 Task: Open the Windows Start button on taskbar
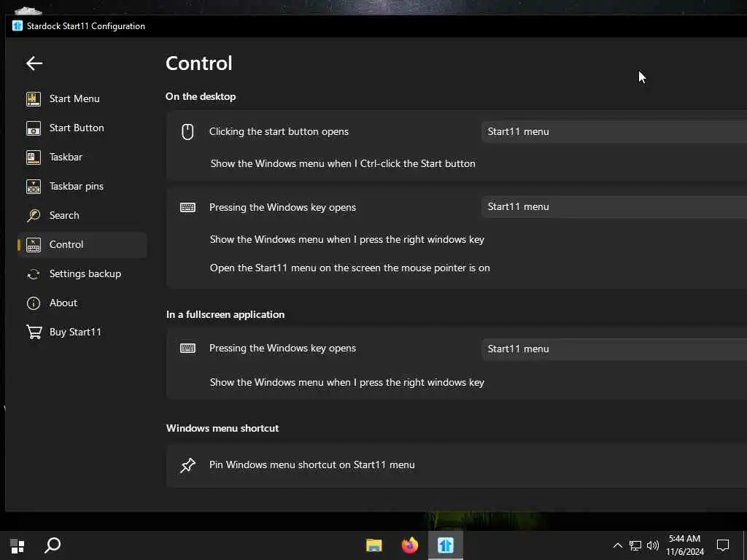(x=18, y=545)
